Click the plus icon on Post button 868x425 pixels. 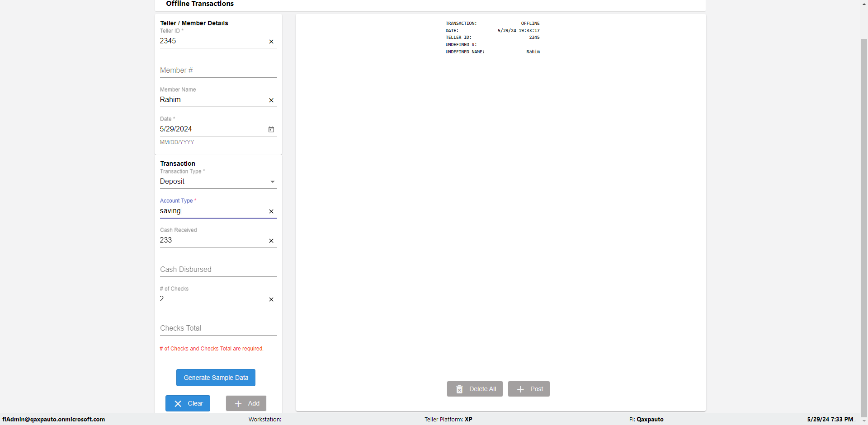pyautogui.click(x=520, y=389)
